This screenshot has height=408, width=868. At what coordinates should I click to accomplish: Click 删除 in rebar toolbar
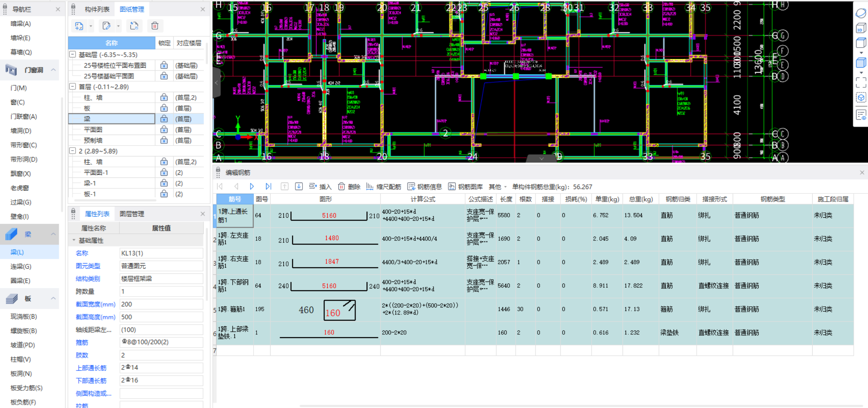coord(349,187)
